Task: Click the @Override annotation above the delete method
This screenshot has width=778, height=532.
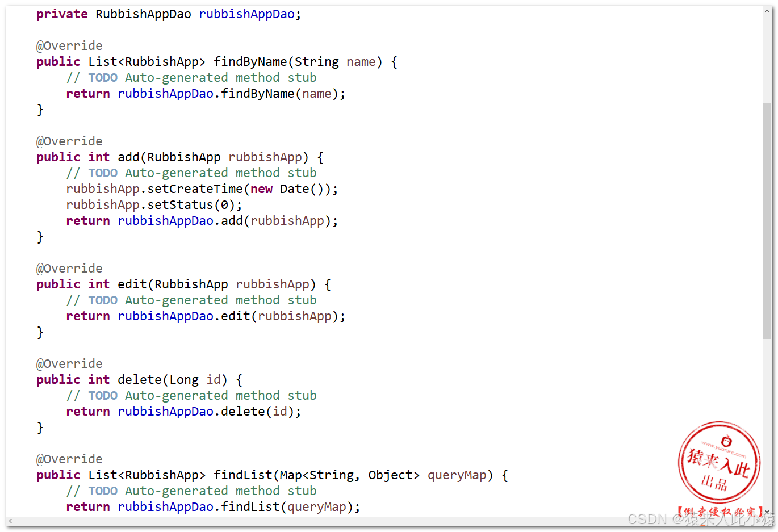Action: pos(69,364)
